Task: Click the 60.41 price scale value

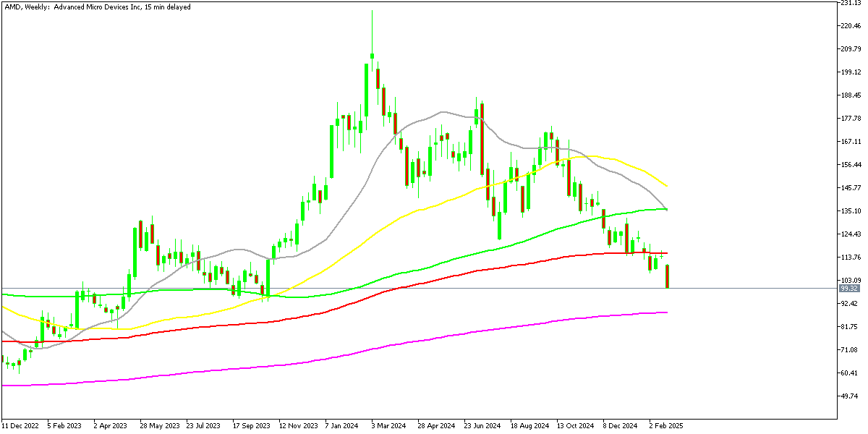Action: [x=850, y=373]
